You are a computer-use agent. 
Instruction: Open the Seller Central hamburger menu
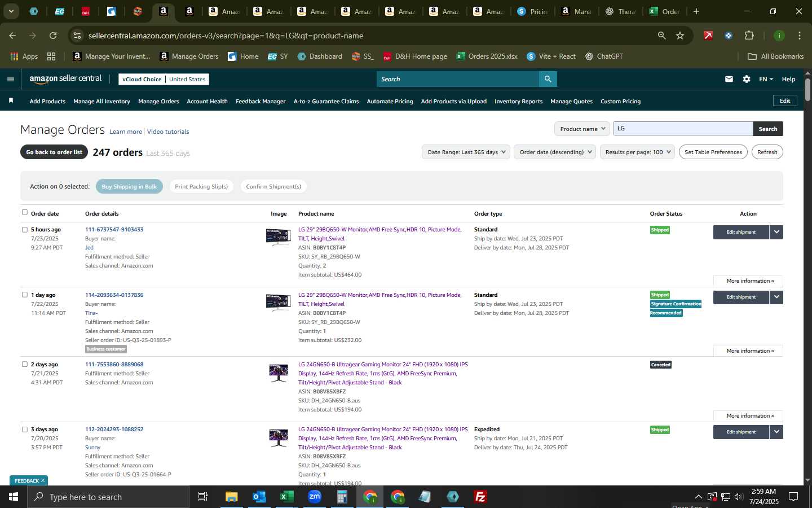(10, 79)
